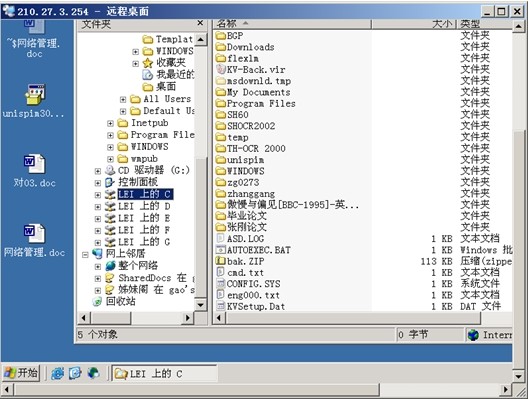Click the AUTOEXEC.BAT file icon
Screen dimensions: 529x399
click(x=221, y=250)
